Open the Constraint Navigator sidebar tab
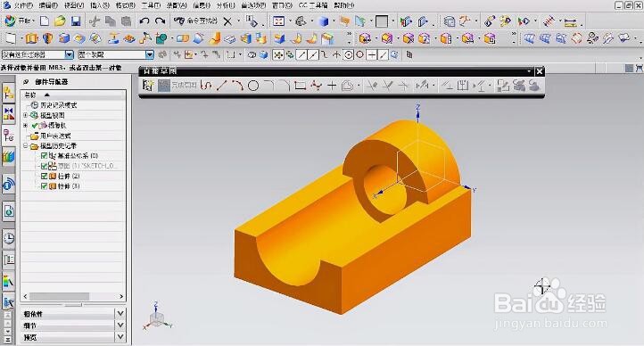The width and height of the screenshot is (644, 346). click(9, 113)
